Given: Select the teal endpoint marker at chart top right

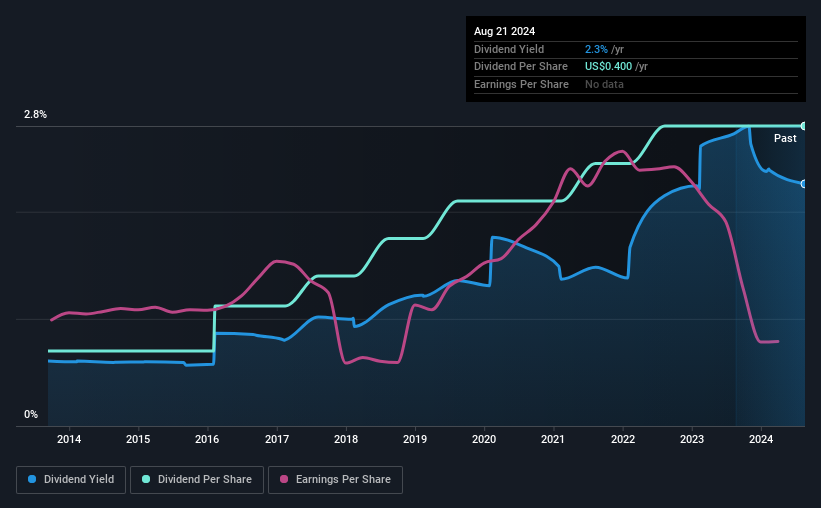Looking at the screenshot, I should [x=804, y=126].
